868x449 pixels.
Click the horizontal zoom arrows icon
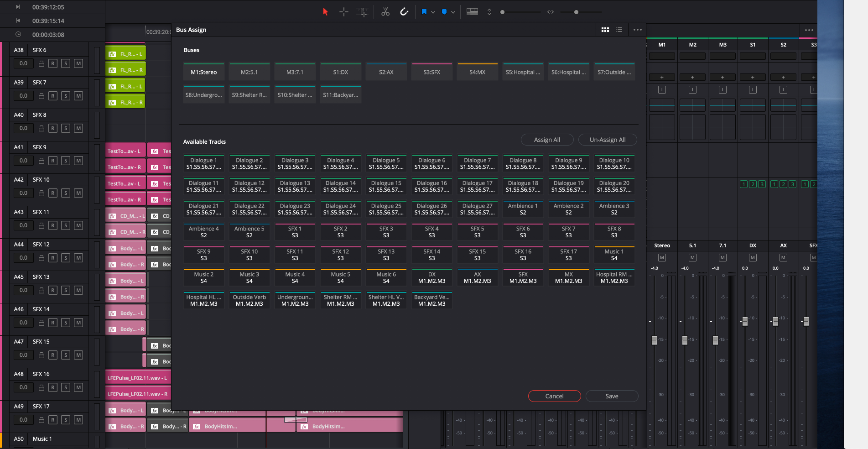(551, 12)
